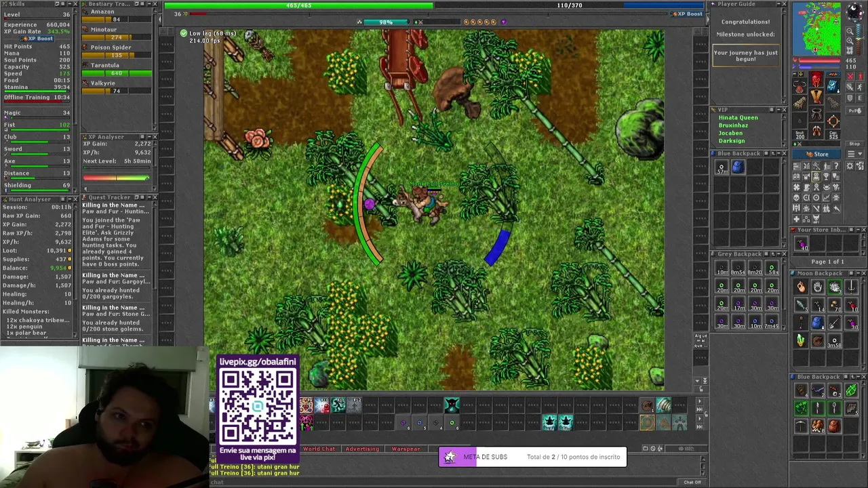Select the green leaf in bottom Blue Backpack

[851, 390]
